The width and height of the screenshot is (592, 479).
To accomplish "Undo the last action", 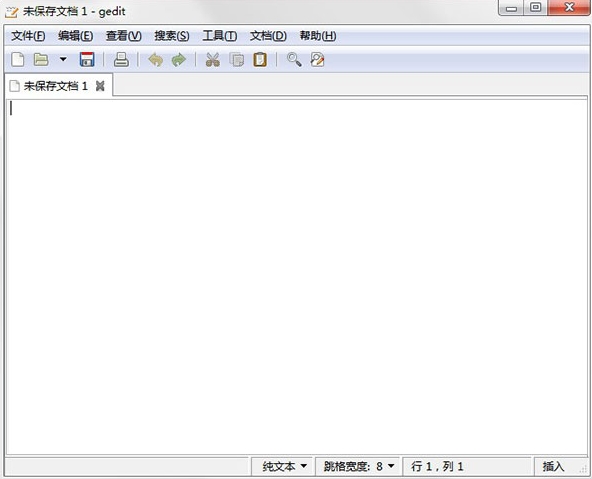I will 156,60.
